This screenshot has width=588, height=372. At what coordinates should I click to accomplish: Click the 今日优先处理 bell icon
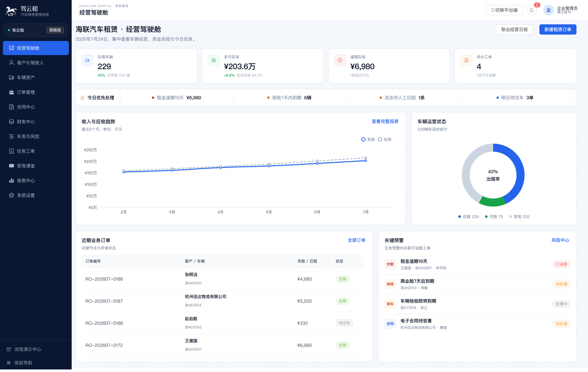coord(83,98)
